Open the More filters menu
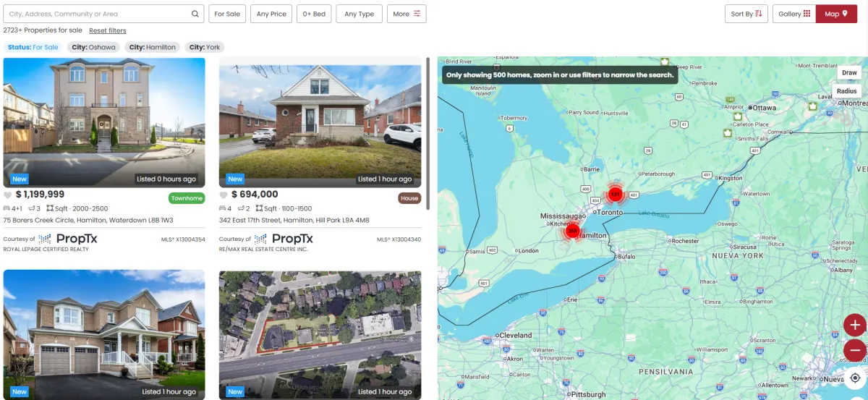 pyautogui.click(x=407, y=14)
